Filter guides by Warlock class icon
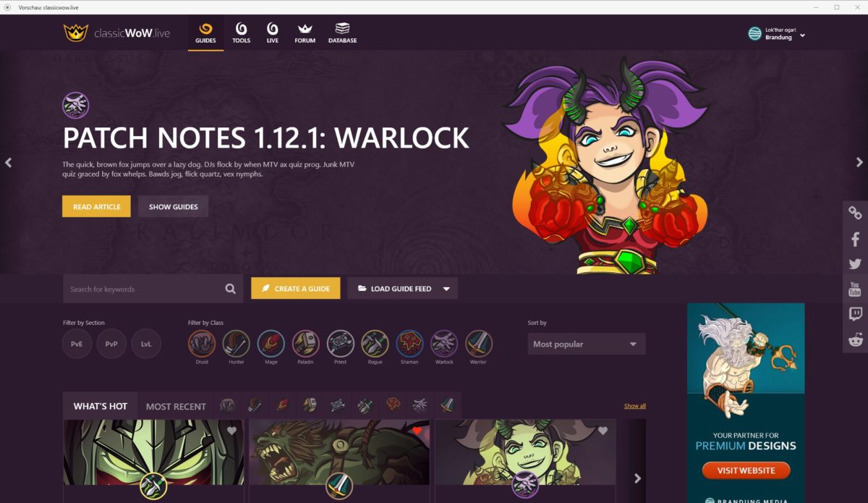Viewport: 868px width, 503px height. click(x=444, y=344)
